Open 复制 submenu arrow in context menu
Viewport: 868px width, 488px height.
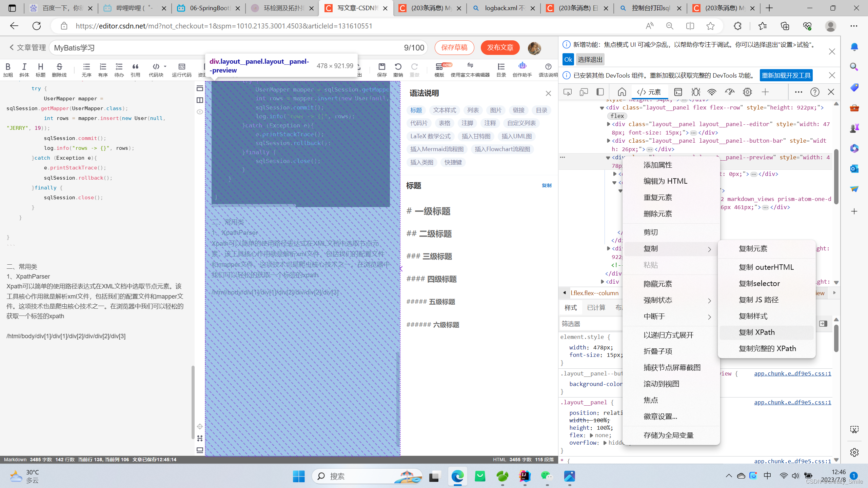click(709, 249)
